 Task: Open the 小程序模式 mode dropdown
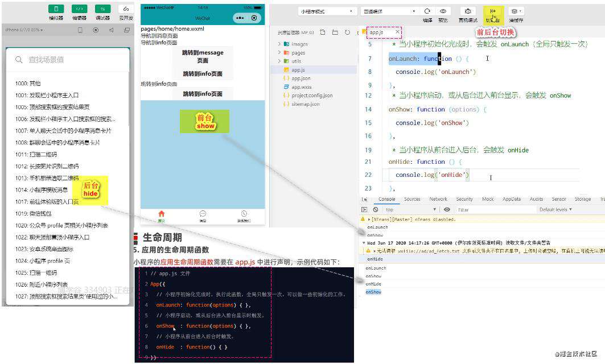tap(327, 11)
